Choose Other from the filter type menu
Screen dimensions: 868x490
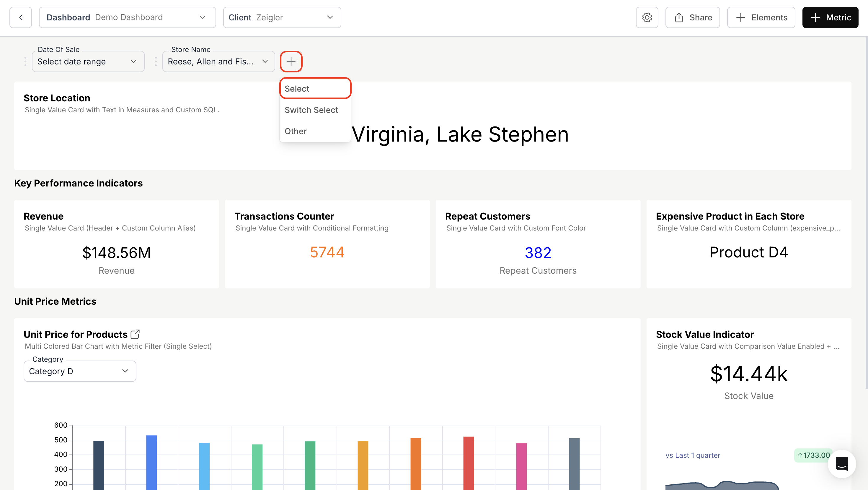click(x=296, y=131)
